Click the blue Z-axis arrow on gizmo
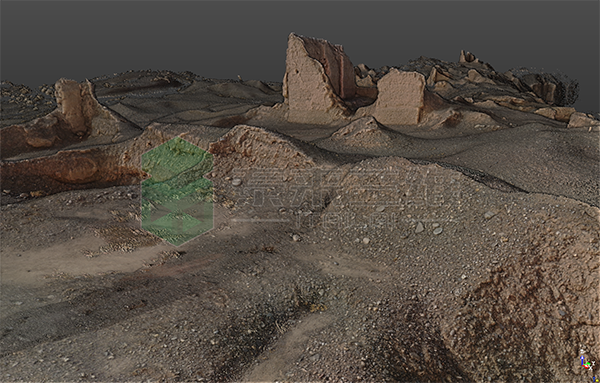Screen dimensions: 600x383 click(x=582, y=359)
